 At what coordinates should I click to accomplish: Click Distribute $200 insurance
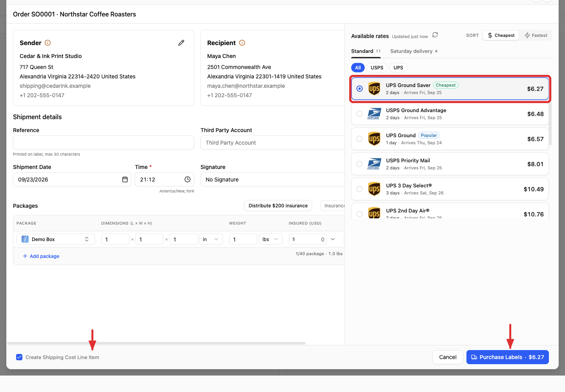pyautogui.click(x=278, y=206)
